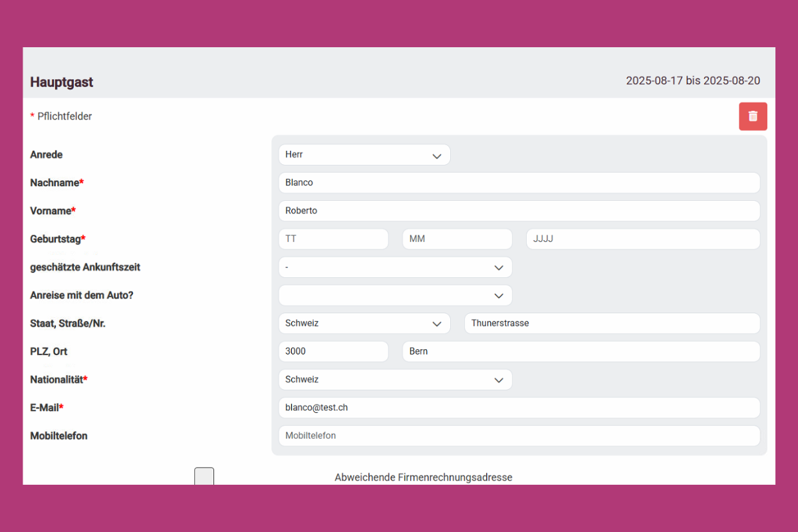Click the chevron arrow in Anrede dropdown
Viewport: 798px width, 532px height.
[437, 156]
